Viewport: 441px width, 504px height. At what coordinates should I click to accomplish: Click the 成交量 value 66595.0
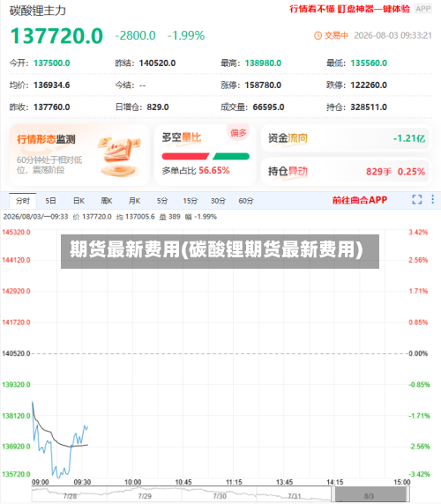(268, 107)
